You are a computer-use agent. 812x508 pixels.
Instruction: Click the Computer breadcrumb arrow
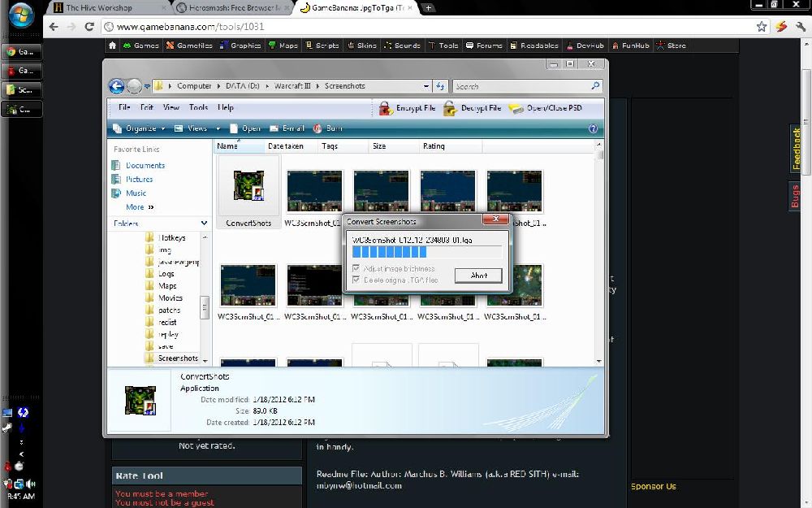point(218,87)
